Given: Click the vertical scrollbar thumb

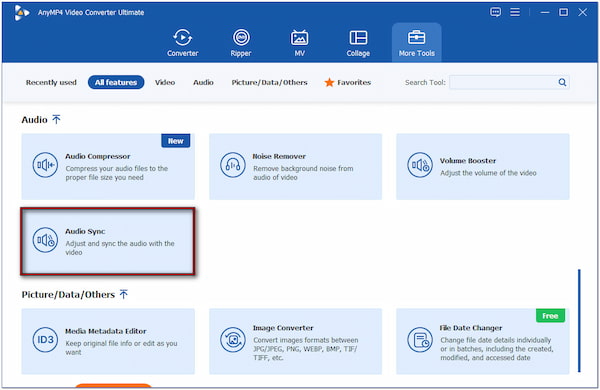Looking at the screenshot, I should point(579,321).
